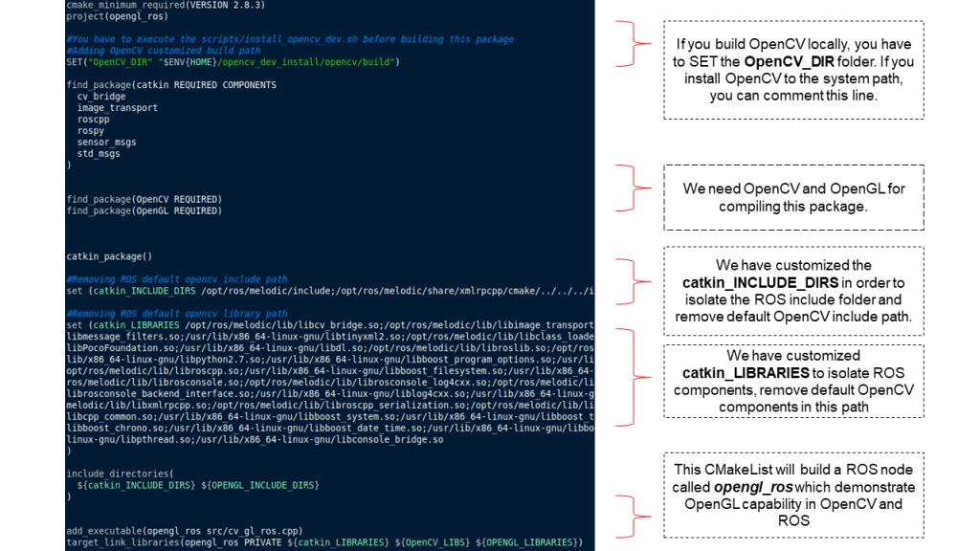Click the find_package(OpenGL REQUIRED) line

pos(144,210)
